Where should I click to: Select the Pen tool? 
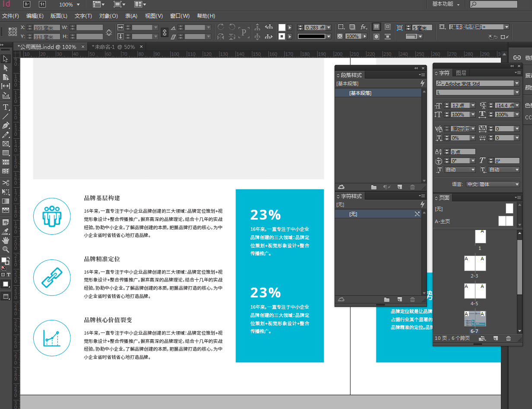[6, 125]
